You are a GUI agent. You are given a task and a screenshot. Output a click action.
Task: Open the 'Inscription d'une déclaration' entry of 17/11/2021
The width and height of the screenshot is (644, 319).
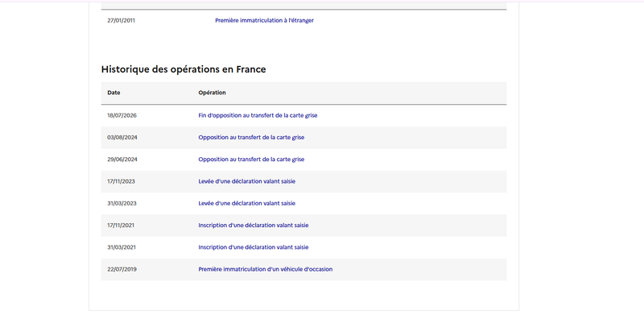pos(254,226)
